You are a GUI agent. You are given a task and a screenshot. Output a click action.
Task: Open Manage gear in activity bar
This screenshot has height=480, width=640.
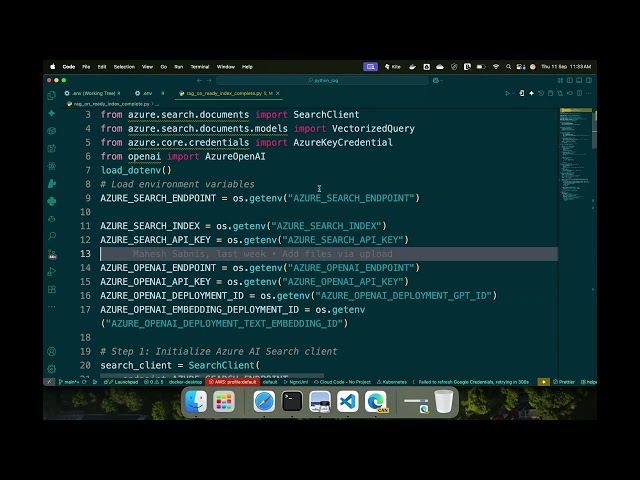pyautogui.click(x=52, y=369)
